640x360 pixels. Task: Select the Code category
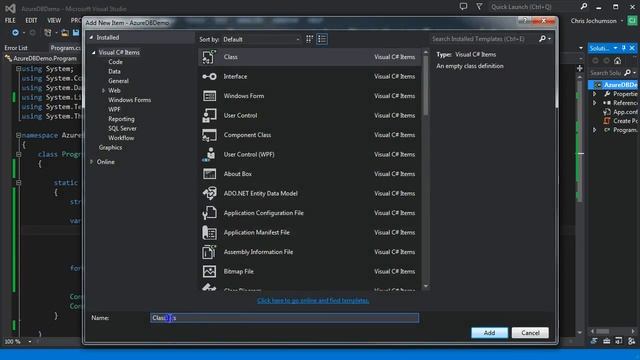(116, 62)
